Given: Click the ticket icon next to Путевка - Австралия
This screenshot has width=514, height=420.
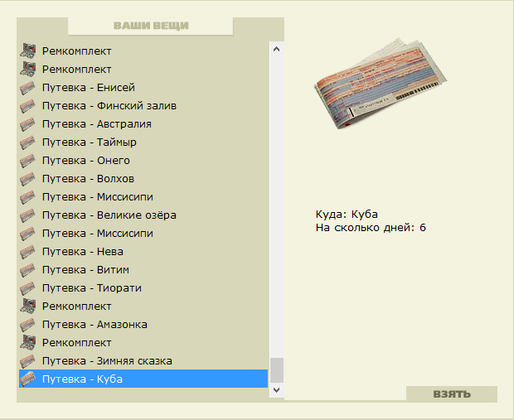Looking at the screenshot, I should click(27, 124).
